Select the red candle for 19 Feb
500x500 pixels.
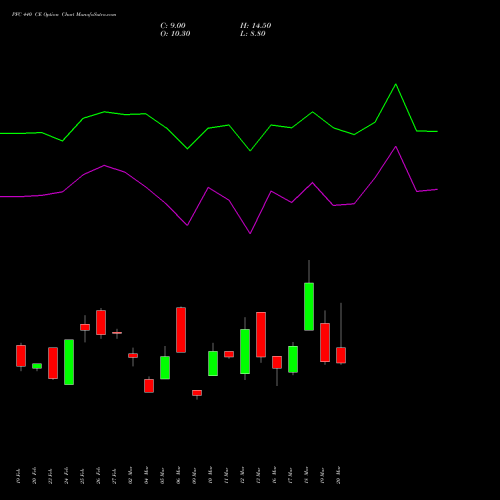click(21, 356)
